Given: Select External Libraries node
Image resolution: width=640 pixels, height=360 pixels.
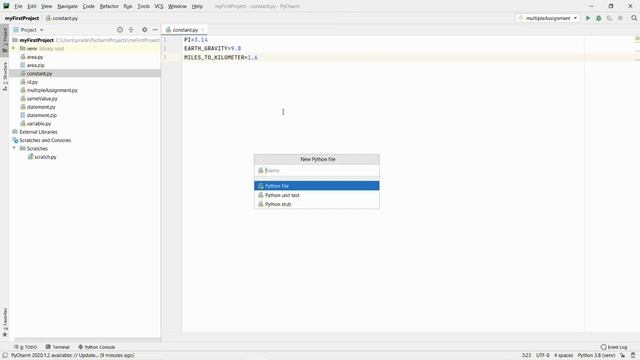Looking at the screenshot, I should coord(38,132).
